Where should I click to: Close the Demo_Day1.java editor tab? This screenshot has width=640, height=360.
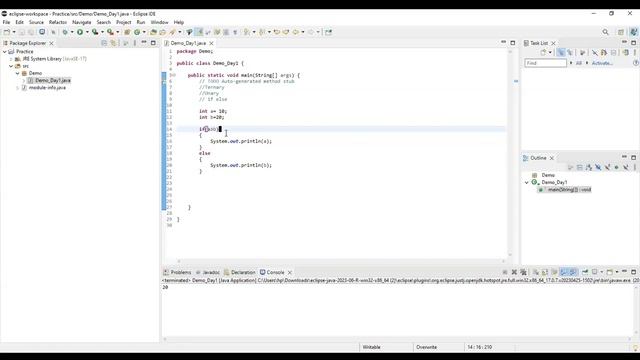tap(211, 43)
